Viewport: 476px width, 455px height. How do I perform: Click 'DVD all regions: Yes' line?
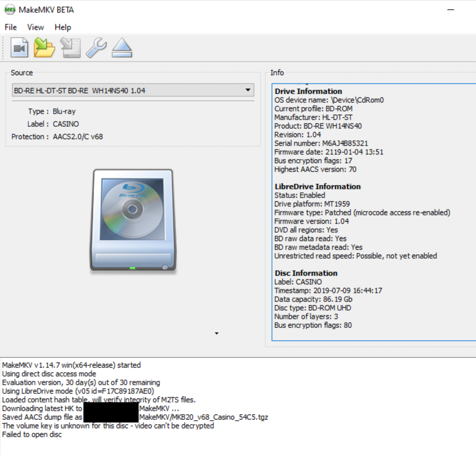point(306,230)
